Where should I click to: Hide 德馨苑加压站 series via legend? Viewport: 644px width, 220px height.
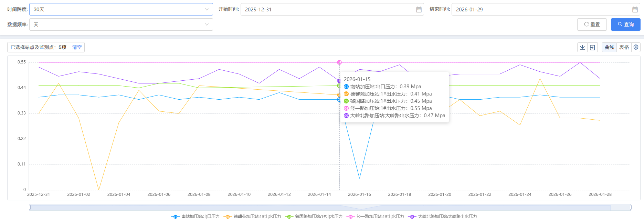(x=252, y=217)
